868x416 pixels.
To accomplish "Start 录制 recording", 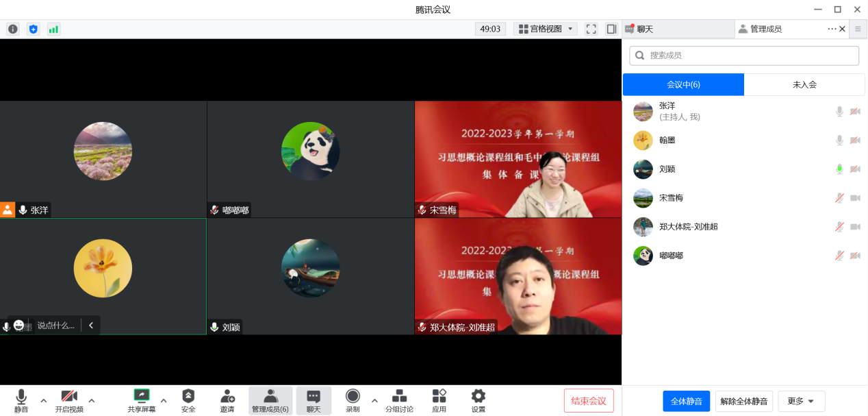I will pyautogui.click(x=353, y=400).
